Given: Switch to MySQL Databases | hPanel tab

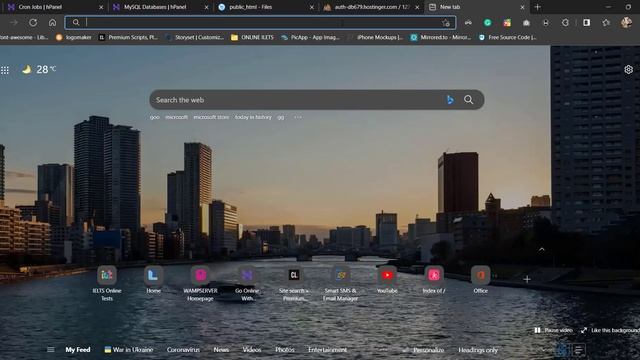Looking at the screenshot, I should [160, 7].
